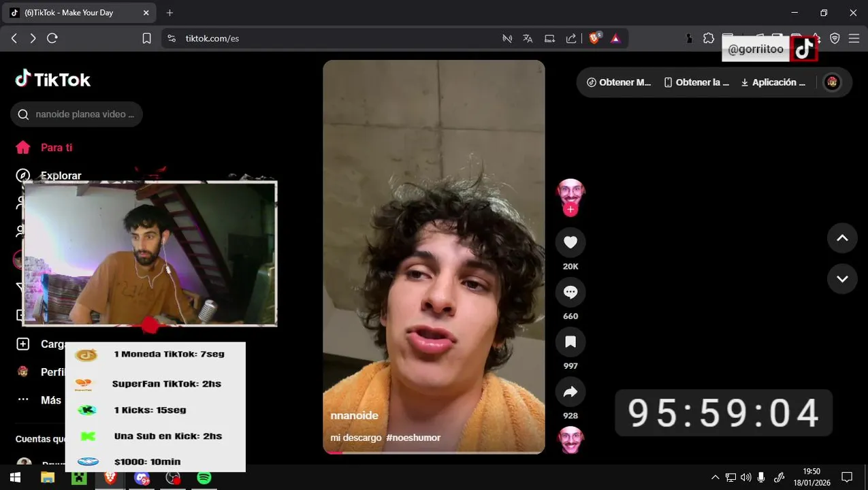Open the network status tray icon

coord(730,478)
